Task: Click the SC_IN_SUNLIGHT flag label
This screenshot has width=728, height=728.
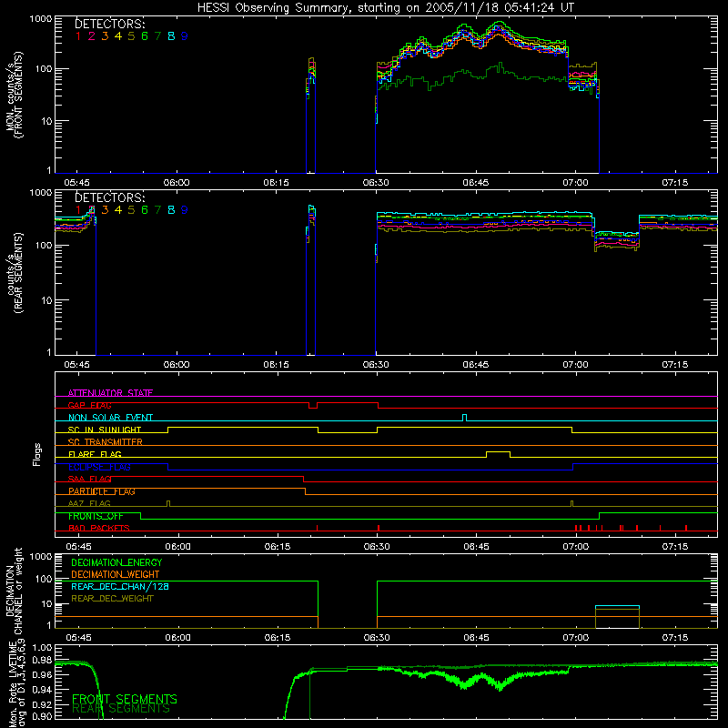Action: [x=105, y=430]
